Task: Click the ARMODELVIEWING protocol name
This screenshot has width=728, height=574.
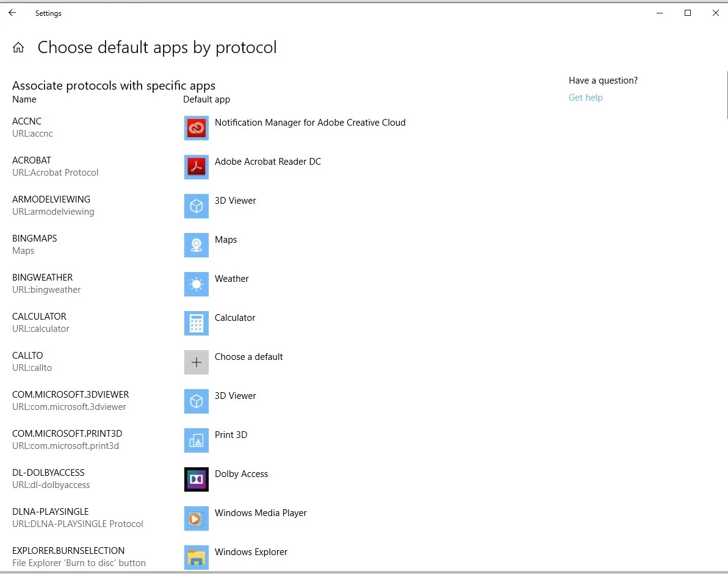Action: tap(51, 199)
